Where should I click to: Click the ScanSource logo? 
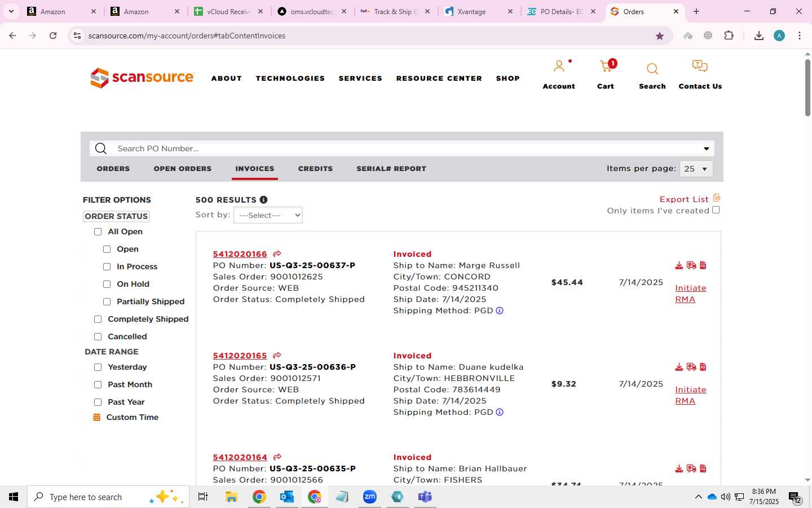point(142,78)
